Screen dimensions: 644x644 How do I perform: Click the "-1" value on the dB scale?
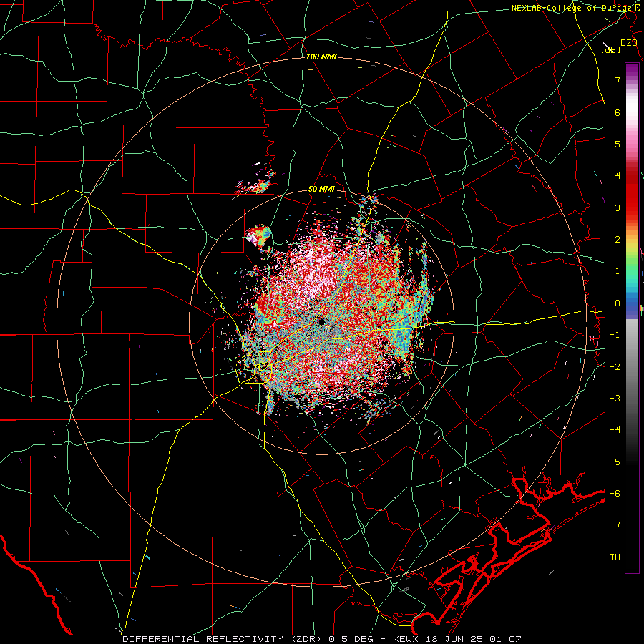click(x=615, y=335)
